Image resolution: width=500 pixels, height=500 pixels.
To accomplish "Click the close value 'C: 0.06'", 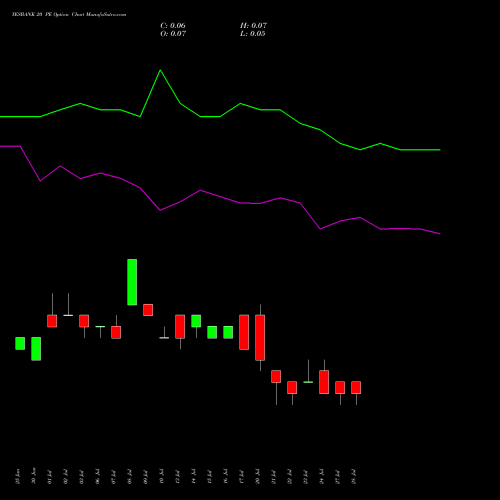I will pos(173,26).
